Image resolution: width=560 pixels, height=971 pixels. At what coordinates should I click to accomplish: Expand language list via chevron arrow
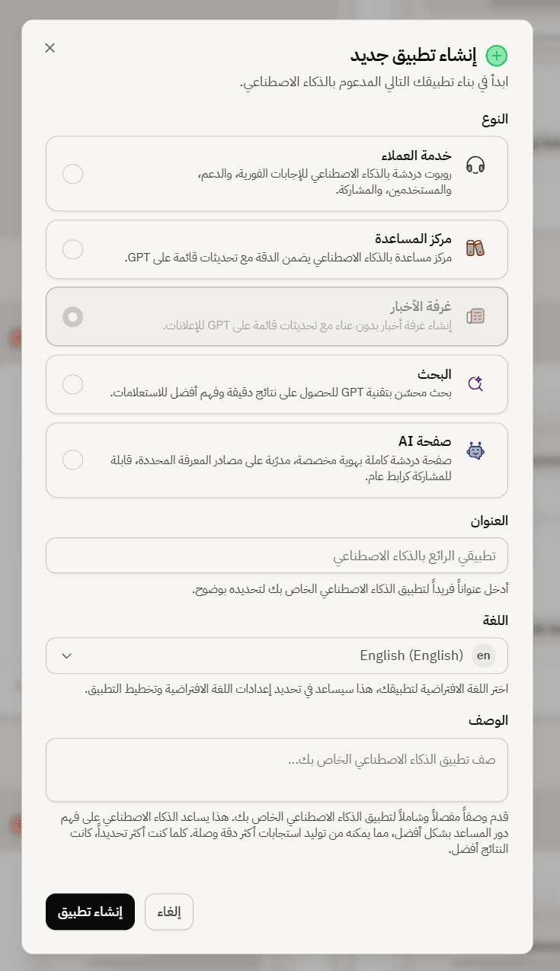click(x=66, y=655)
